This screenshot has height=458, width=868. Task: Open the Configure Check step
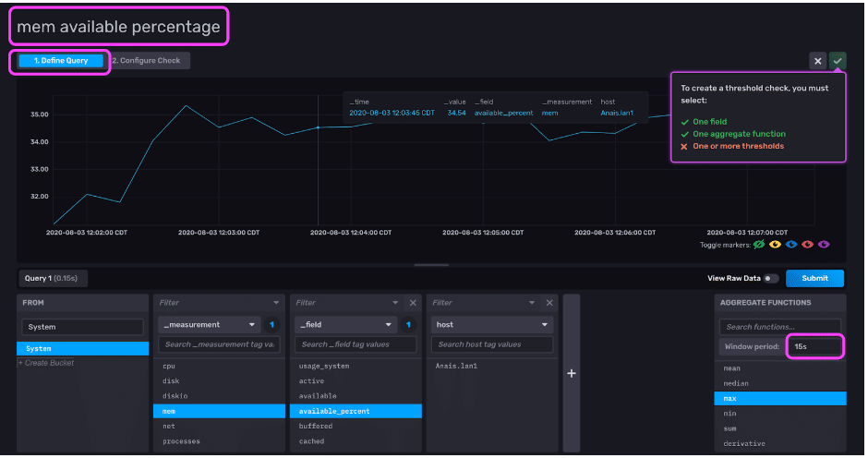point(147,61)
